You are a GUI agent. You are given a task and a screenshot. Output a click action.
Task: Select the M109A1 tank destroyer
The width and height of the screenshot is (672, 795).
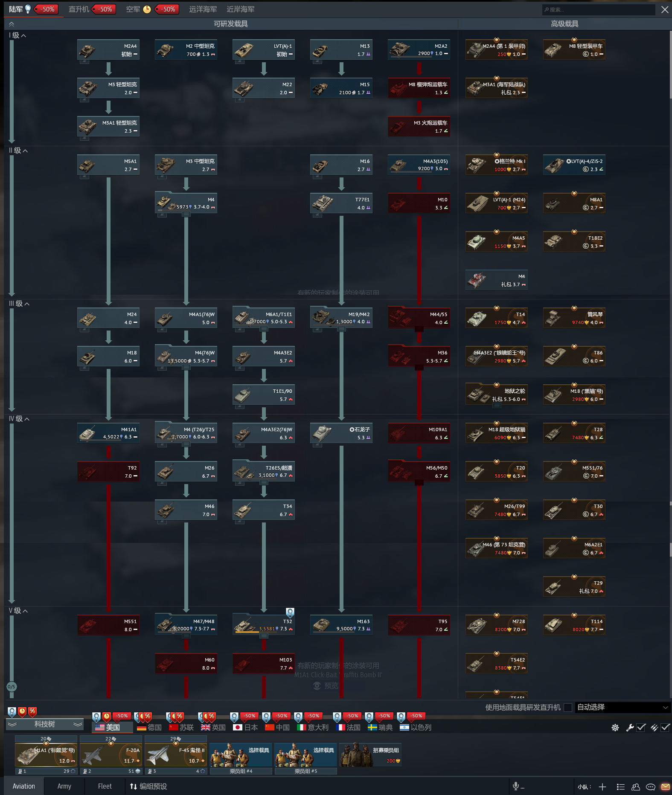tap(419, 433)
